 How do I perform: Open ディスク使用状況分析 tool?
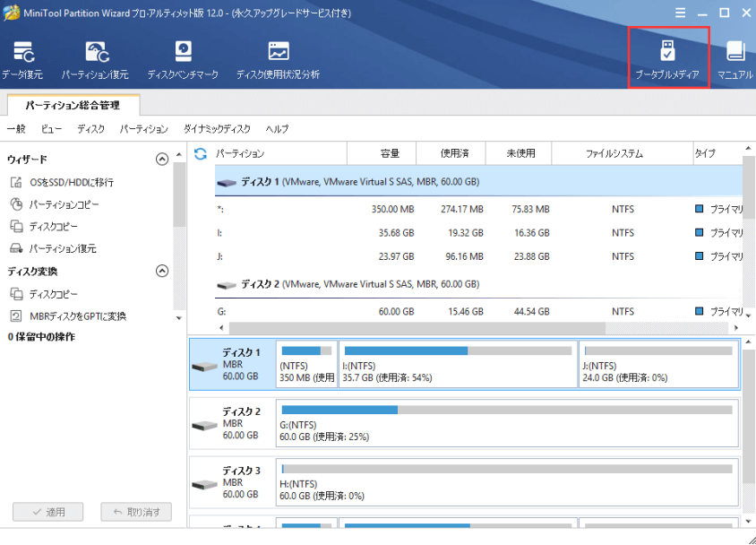(278, 60)
